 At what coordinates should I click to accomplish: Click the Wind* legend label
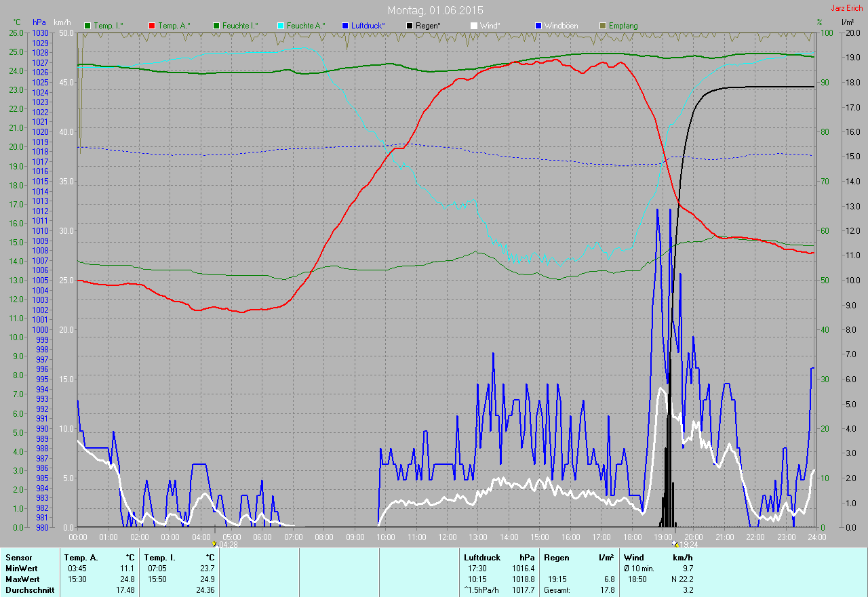tap(490, 26)
